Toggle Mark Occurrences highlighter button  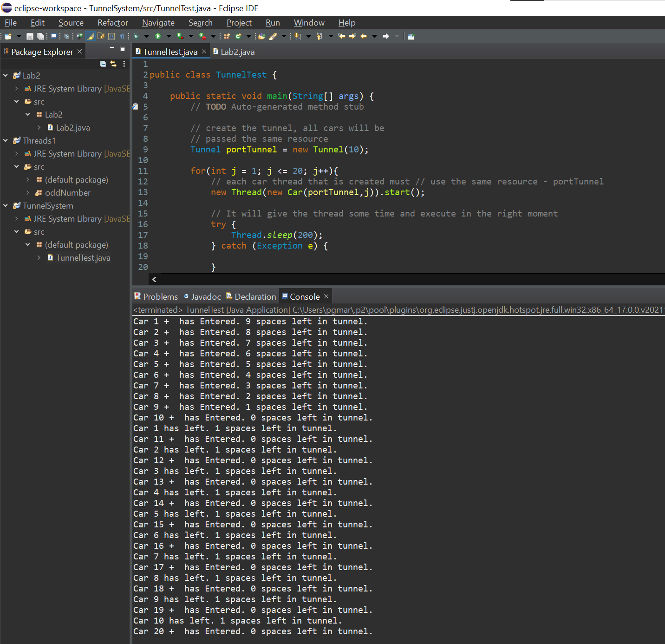tap(91, 36)
